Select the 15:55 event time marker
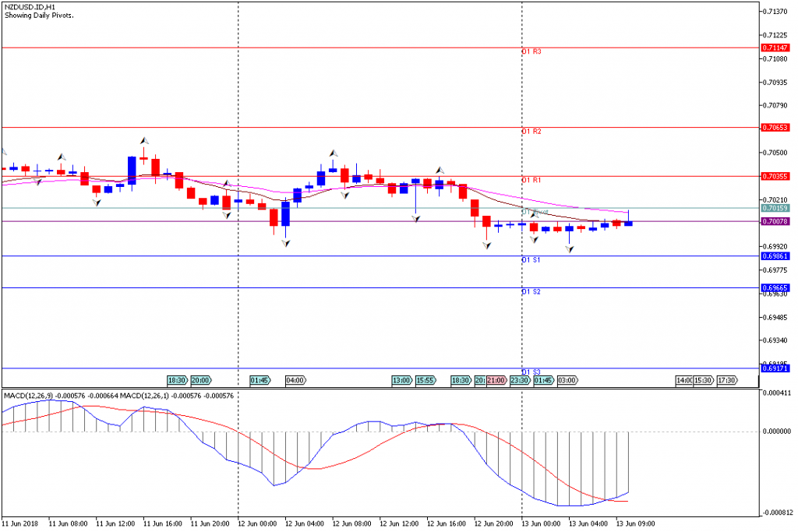Image resolution: width=798 pixels, height=532 pixels. tap(425, 380)
